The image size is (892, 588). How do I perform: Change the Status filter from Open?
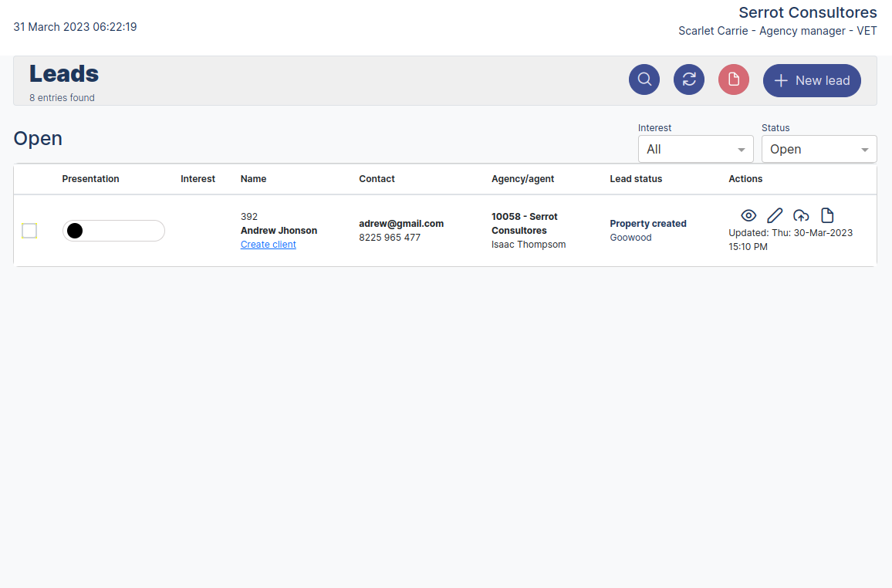[819, 148]
